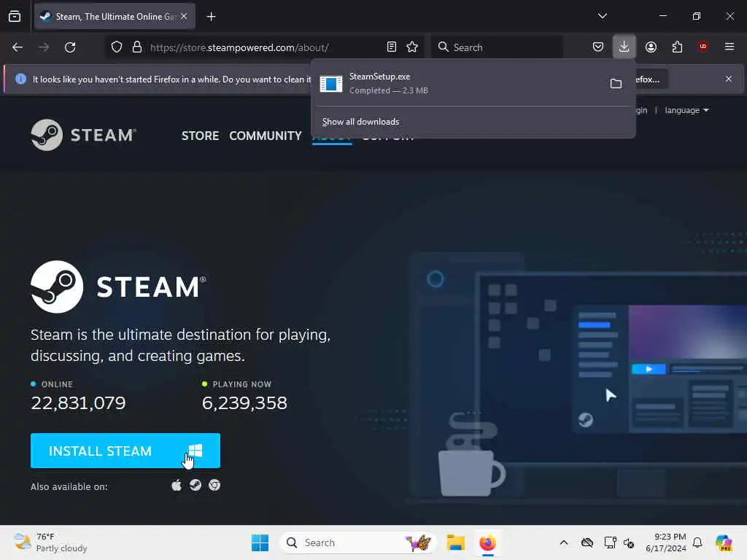The image size is (747, 560).
Task: Click the Firefox taskbar icon
Action: [487, 542]
